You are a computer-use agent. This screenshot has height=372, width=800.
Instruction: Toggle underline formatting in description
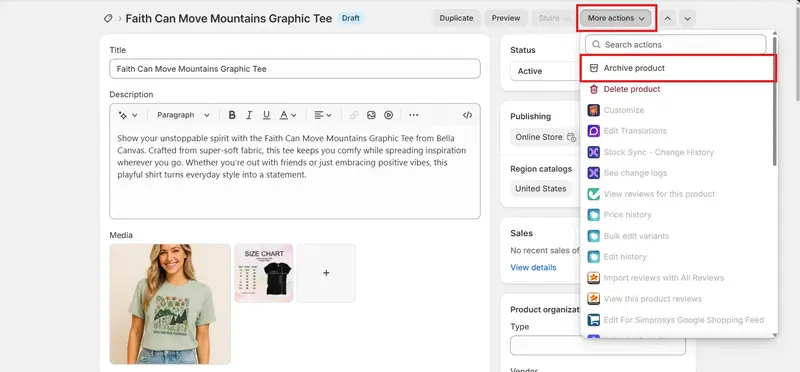tap(266, 115)
